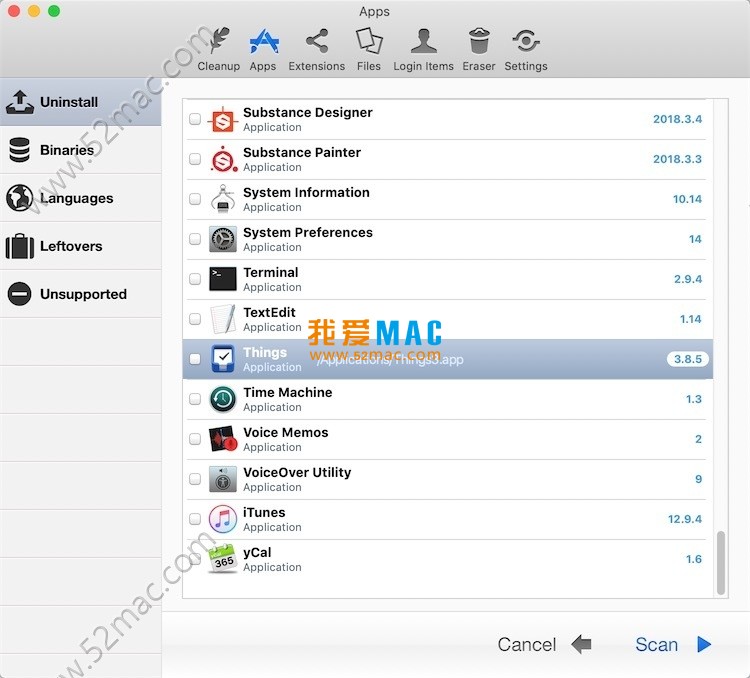Select Uninstall in the sidebar

pyautogui.click(x=80, y=102)
